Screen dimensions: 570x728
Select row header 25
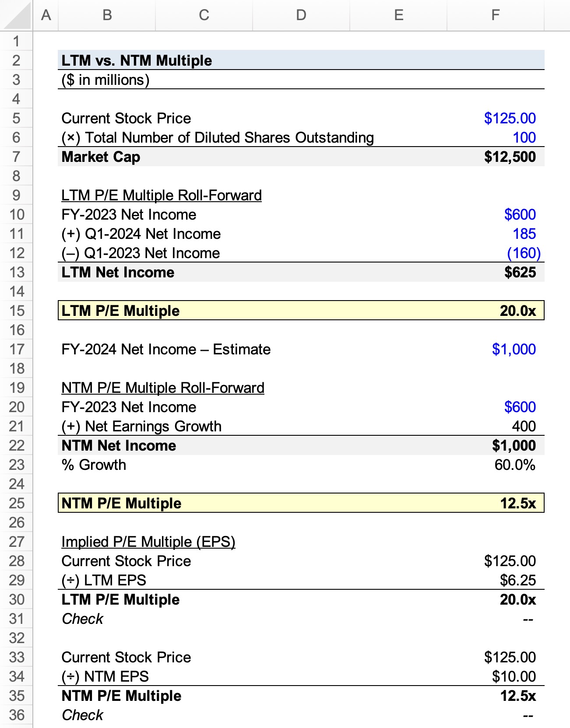pyautogui.click(x=16, y=503)
